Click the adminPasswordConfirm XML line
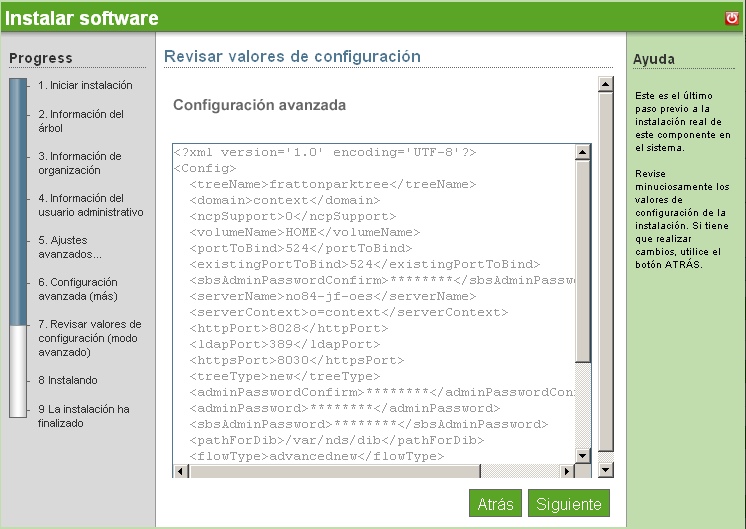The width and height of the screenshot is (746, 529). click(382, 392)
